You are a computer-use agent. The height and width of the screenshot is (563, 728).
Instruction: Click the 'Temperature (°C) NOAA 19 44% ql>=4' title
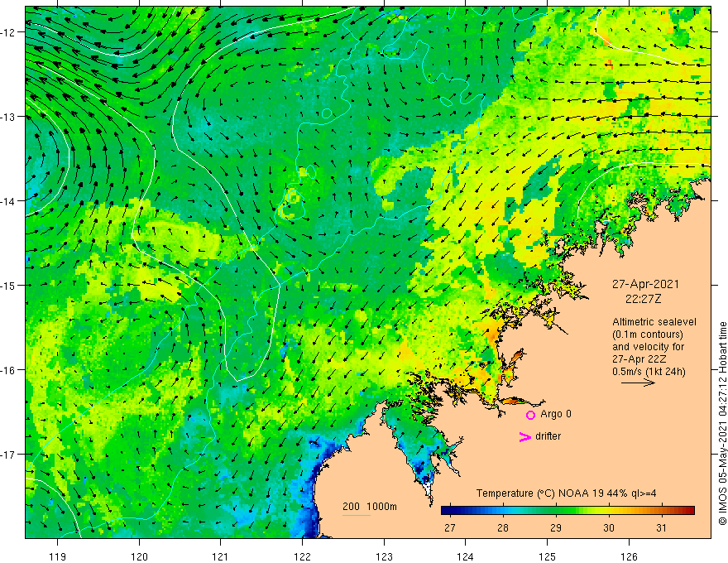tap(566, 493)
